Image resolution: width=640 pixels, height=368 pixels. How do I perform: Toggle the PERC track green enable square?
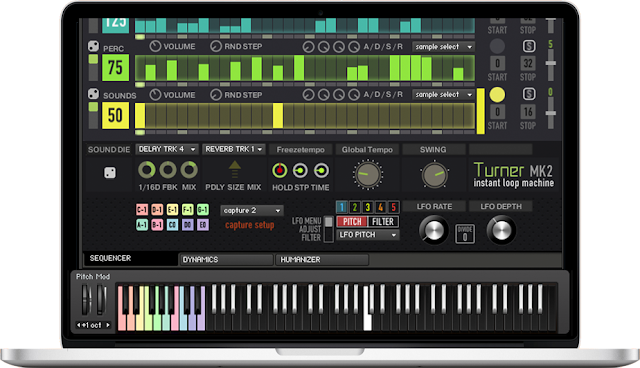93,59
